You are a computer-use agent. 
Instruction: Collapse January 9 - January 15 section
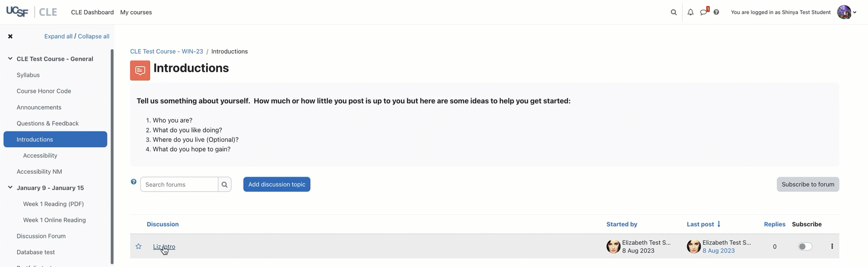pyautogui.click(x=10, y=188)
